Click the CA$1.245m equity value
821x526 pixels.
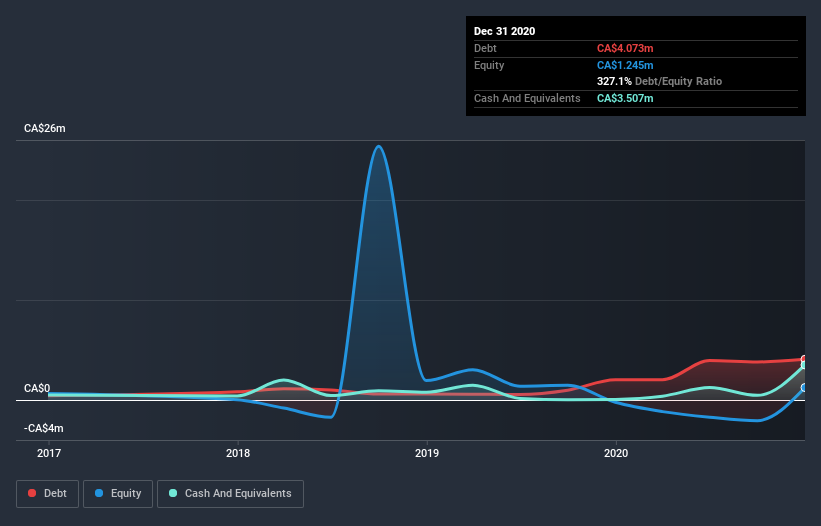(x=625, y=65)
